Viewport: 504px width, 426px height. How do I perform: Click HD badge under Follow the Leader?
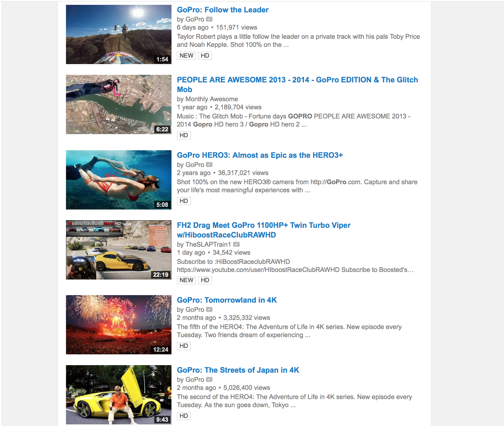205,56
